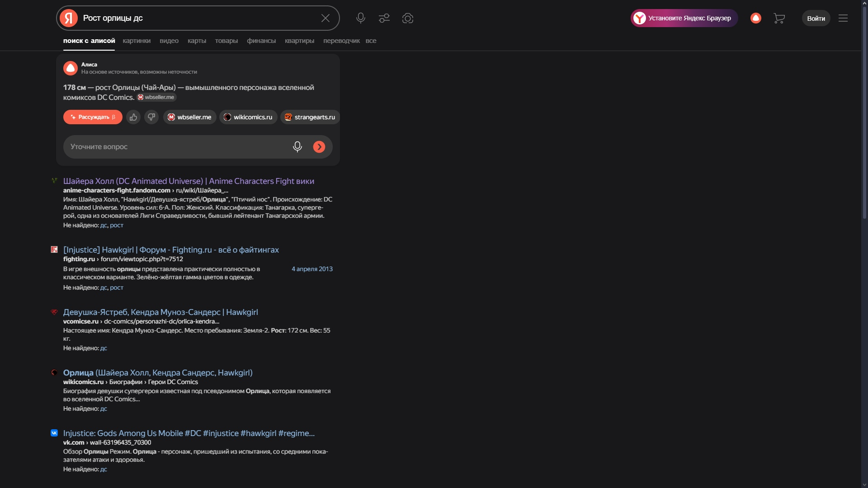This screenshot has width=868, height=488.
Task: Click the Alice assistant icon in header
Action: point(756,18)
